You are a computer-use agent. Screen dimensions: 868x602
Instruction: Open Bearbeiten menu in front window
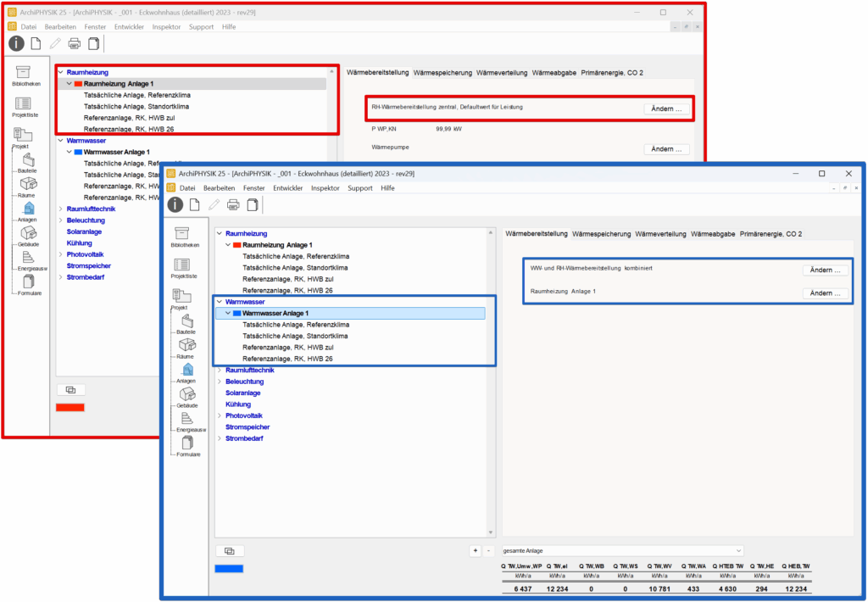pos(220,188)
